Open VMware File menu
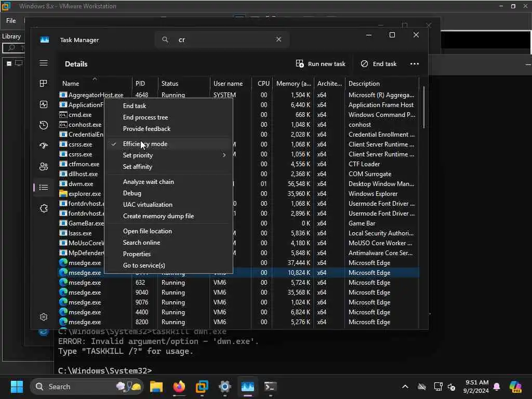The width and height of the screenshot is (532, 399). pyautogui.click(x=11, y=21)
